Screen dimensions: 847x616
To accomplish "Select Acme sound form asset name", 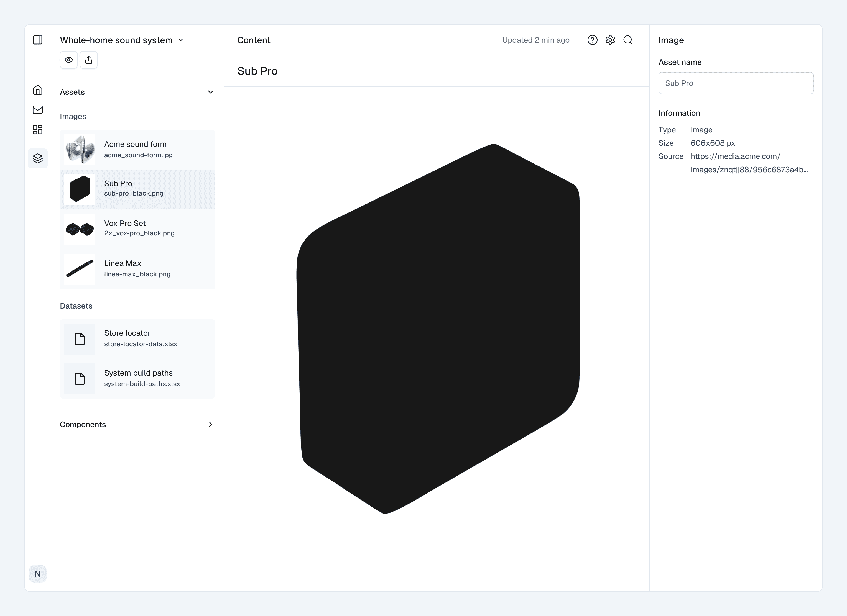I will [x=135, y=144].
